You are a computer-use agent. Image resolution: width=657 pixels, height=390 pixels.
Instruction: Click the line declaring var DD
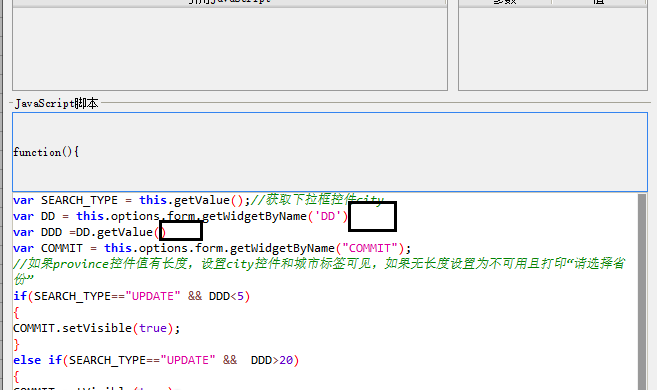pos(181,216)
